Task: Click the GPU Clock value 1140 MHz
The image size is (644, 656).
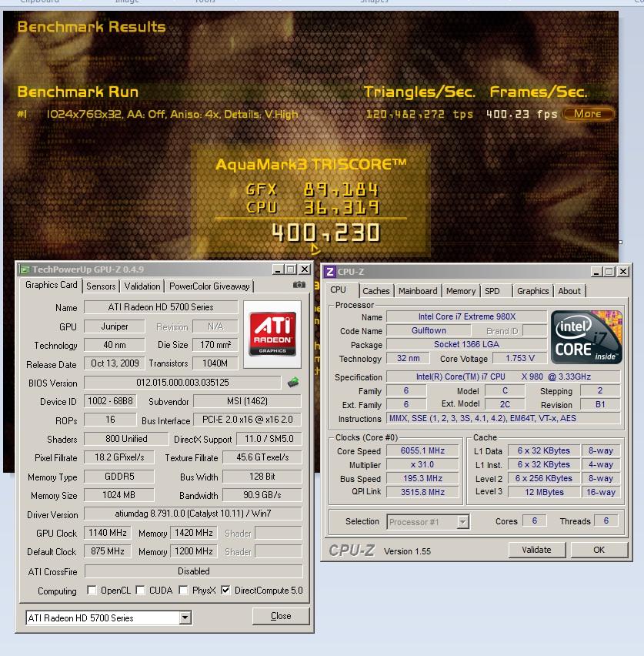Action: [x=108, y=533]
